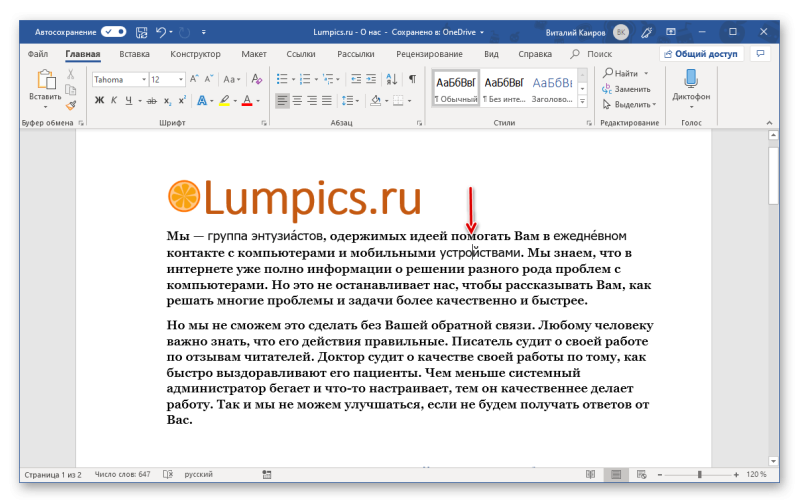Toggle the AutoSave switch

(x=113, y=32)
